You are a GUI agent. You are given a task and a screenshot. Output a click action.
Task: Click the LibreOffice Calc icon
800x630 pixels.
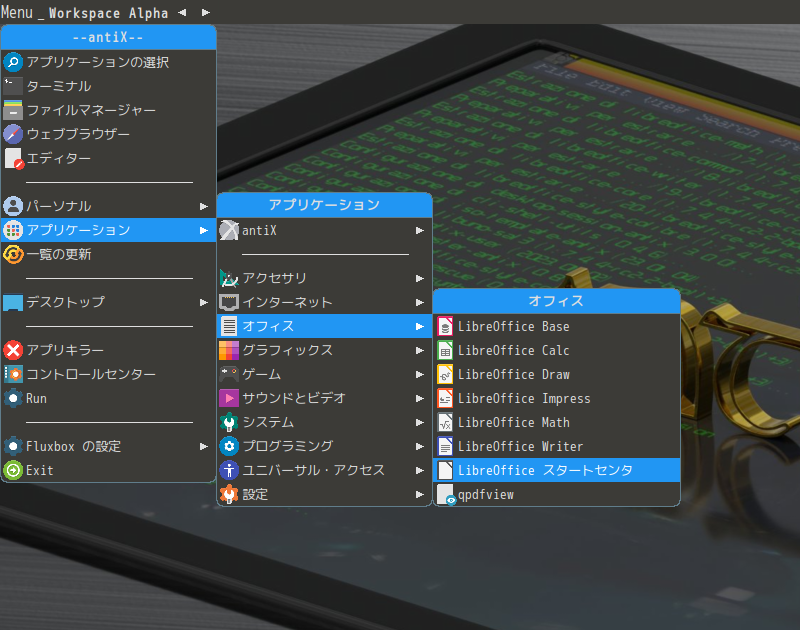(445, 350)
